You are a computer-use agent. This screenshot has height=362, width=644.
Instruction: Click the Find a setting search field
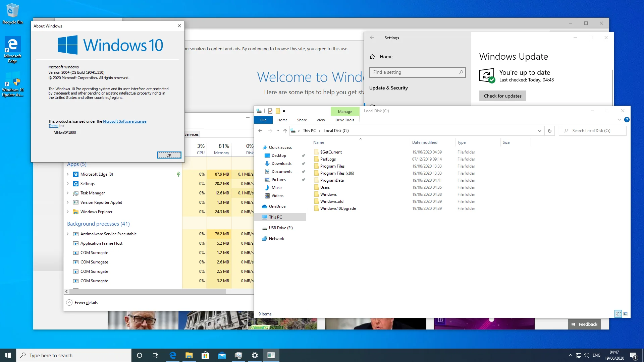point(417,72)
